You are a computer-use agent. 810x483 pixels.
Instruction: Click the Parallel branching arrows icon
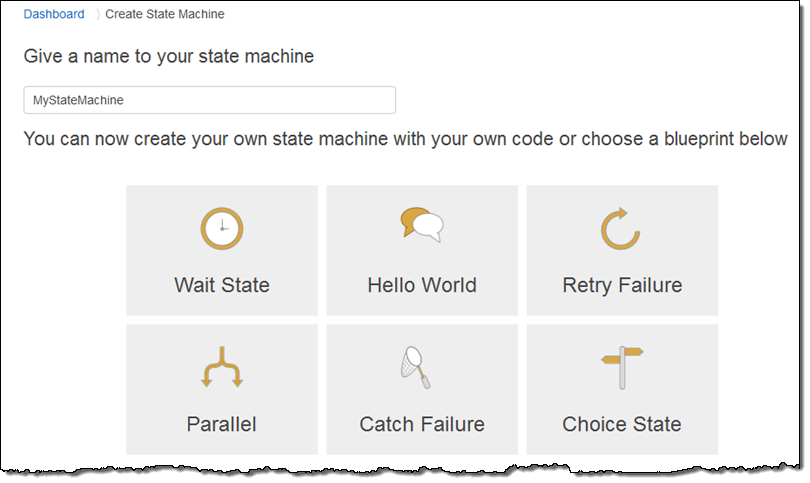pos(222,367)
